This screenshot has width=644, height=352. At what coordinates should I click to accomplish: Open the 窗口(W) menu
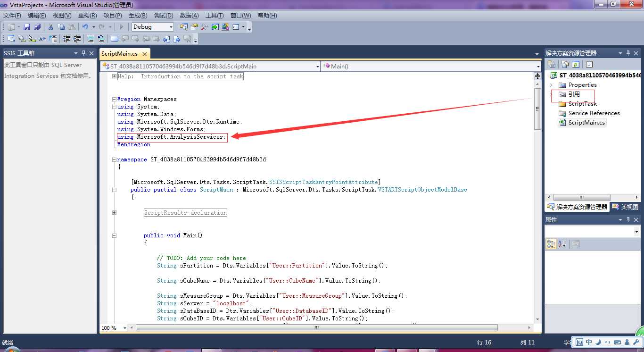coord(240,16)
